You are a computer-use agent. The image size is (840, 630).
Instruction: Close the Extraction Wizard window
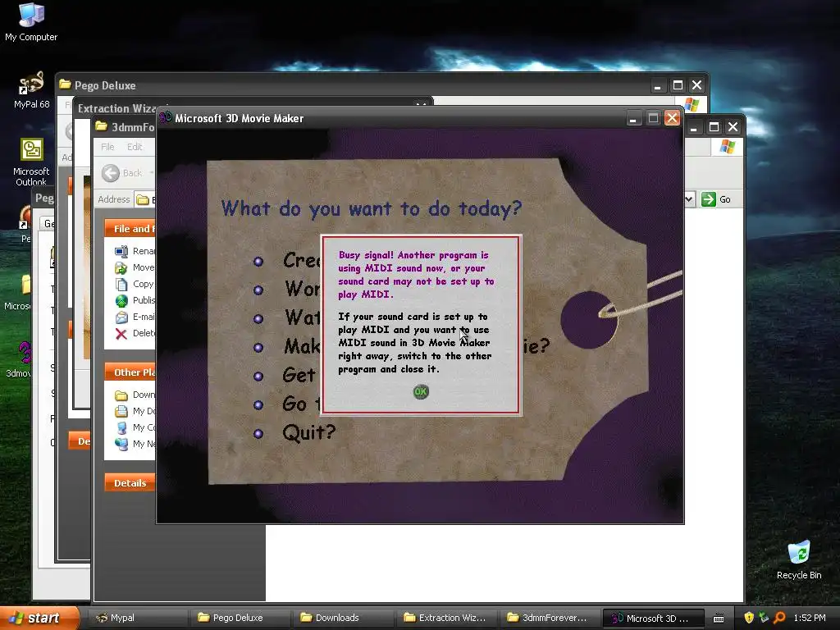pos(422,104)
